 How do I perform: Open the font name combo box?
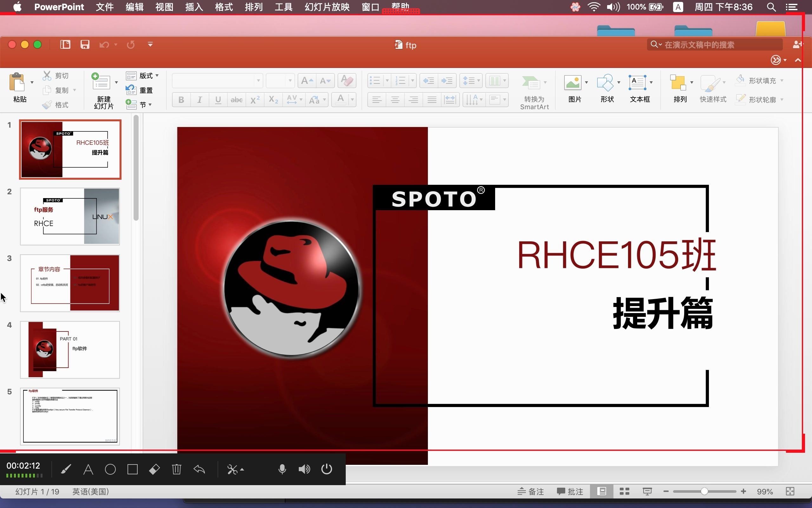pos(217,81)
